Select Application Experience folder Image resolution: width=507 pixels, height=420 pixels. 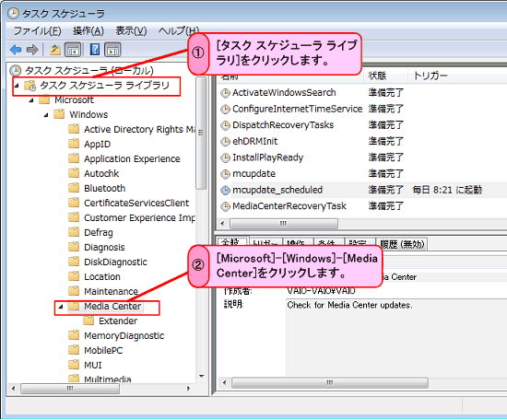[x=132, y=158]
